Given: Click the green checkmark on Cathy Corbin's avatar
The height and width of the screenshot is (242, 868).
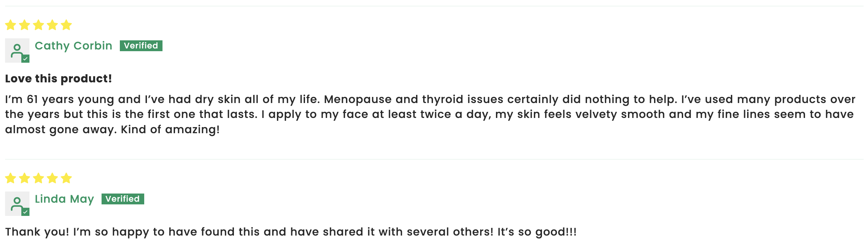Looking at the screenshot, I should click(x=25, y=59).
